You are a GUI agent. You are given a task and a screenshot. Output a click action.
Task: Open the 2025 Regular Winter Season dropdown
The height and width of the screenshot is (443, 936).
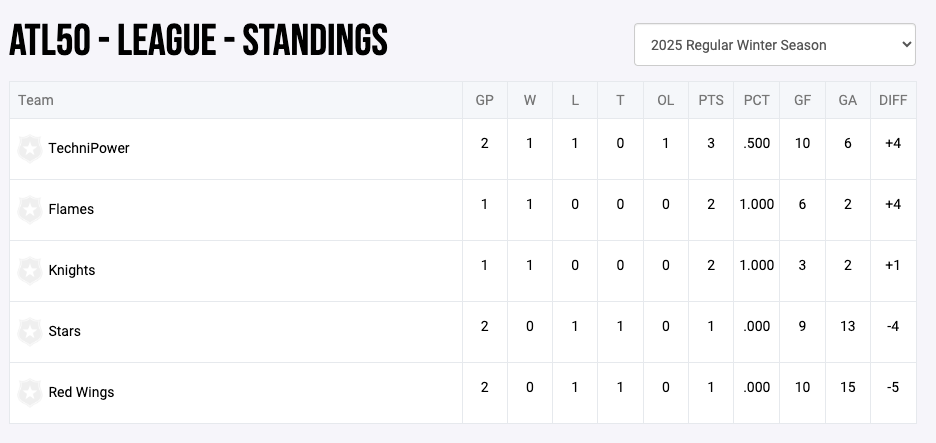coord(774,45)
